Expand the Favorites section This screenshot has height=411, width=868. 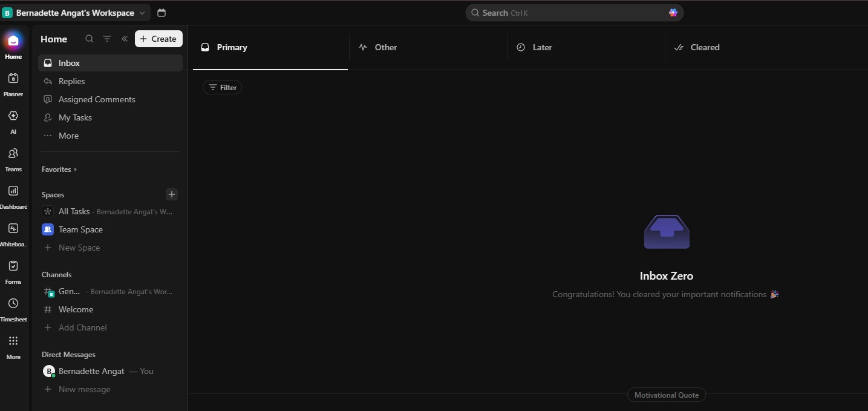[x=59, y=169]
